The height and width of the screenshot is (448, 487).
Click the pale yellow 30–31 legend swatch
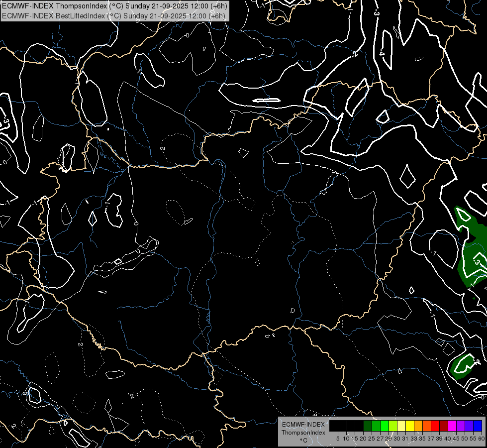pos(401,426)
